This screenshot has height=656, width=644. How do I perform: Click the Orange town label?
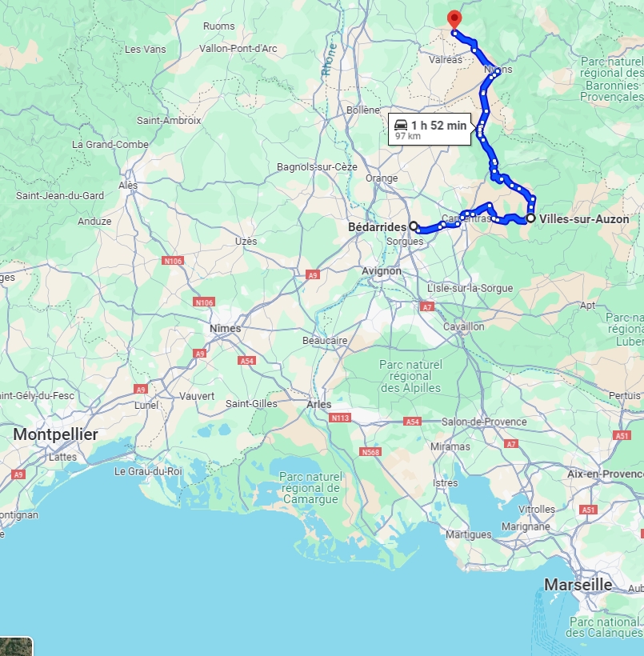[x=382, y=178]
